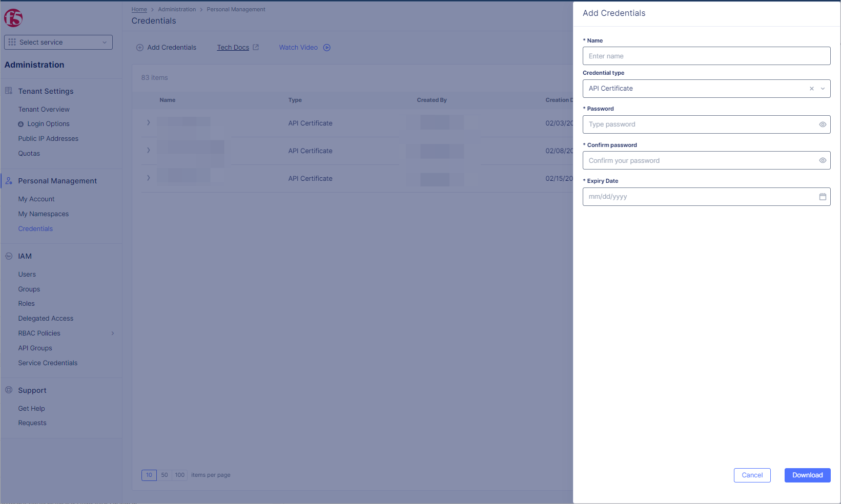The width and height of the screenshot is (841, 504).
Task: Click the plus icon next to Add Credentials
Action: click(139, 47)
